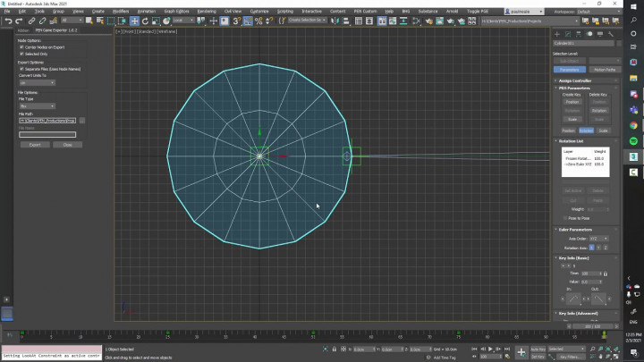Open the Rendering menu

coord(207,12)
